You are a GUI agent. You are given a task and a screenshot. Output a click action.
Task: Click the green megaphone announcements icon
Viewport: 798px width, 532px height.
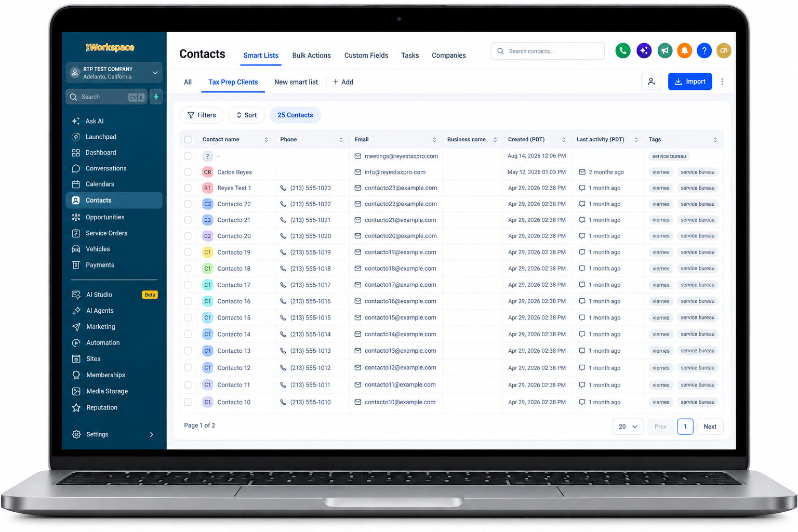tap(664, 50)
